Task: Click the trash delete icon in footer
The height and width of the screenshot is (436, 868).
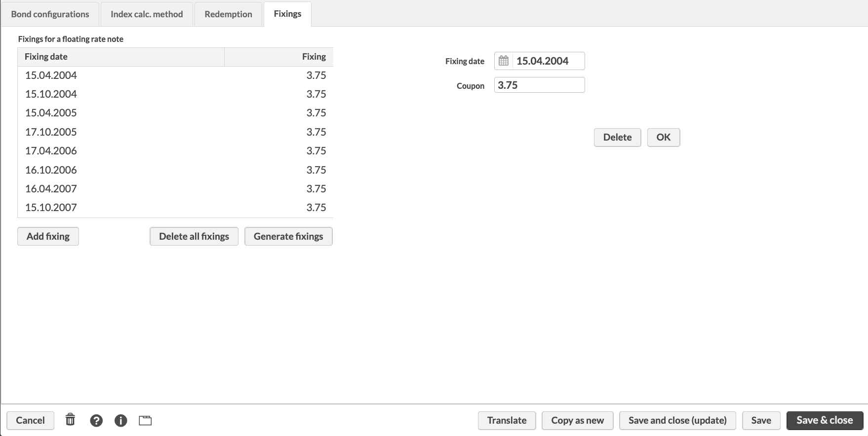Action: [71, 420]
